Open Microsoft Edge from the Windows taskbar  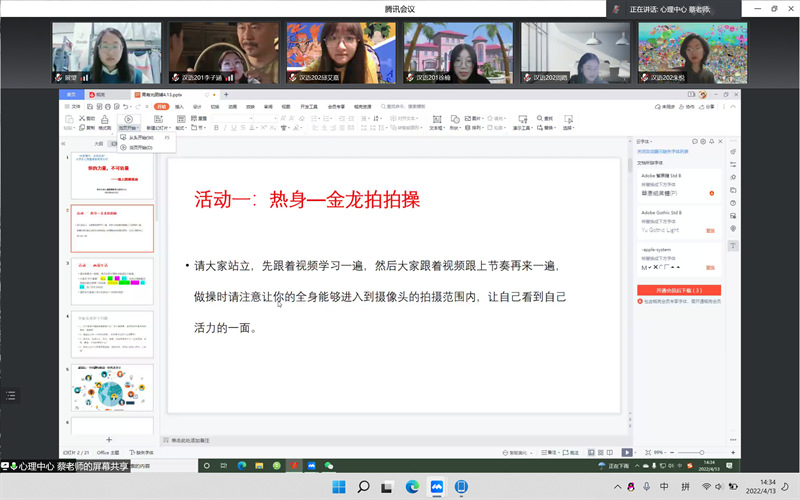pyautogui.click(x=412, y=487)
